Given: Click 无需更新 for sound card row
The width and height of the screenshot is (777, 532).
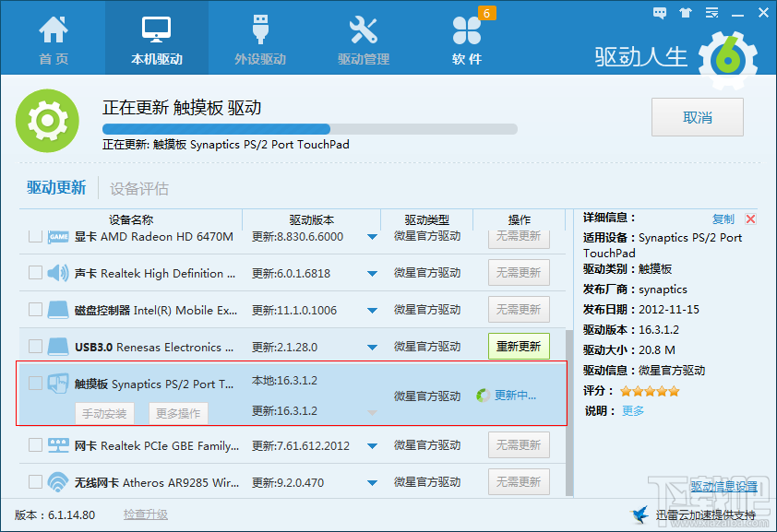Looking at the screenshot, I should click(x=519, y=273).
